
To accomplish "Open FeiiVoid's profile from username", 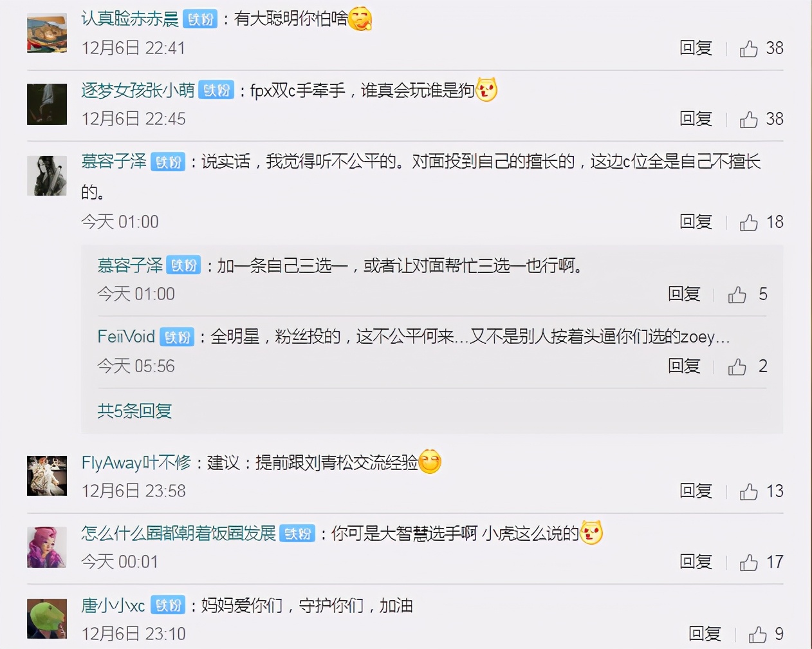I will [x=126, y=337].
